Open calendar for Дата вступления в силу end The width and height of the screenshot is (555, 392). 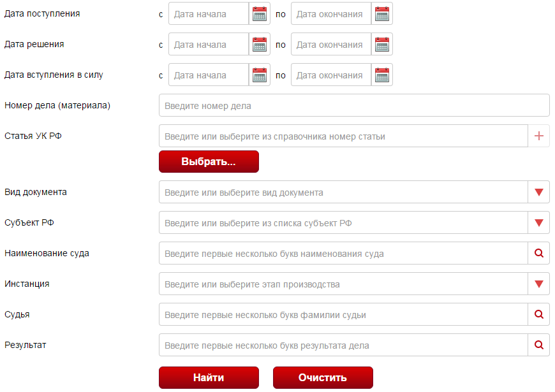tap(381, 75)
